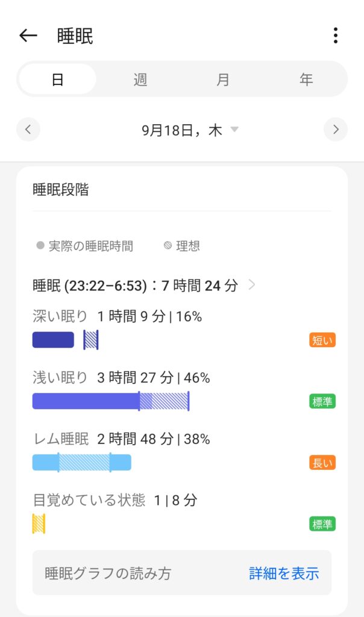The width and height of the screenshot is (364, 617).
Task: Tap the back arrow icon
Action: pyautogui.click(x=28, y=36)
